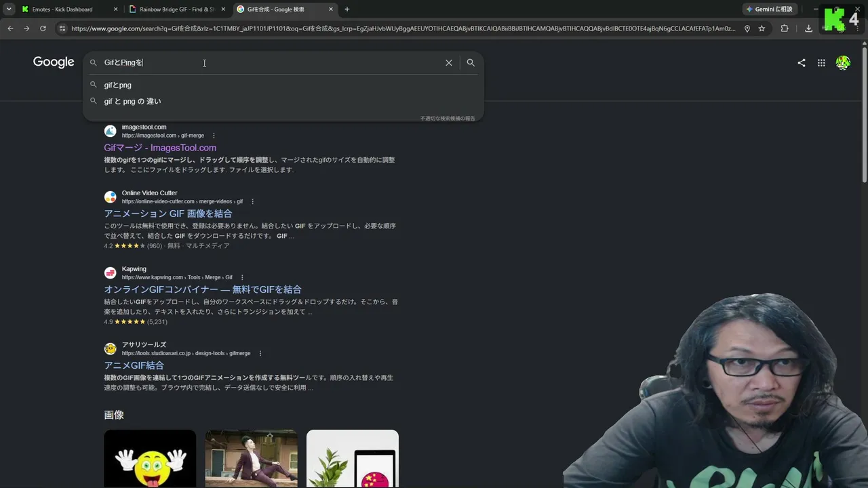Screen dimensions: 868x488
Task: Click the Online Video Cutter site favicon
Action: (110, 197)
